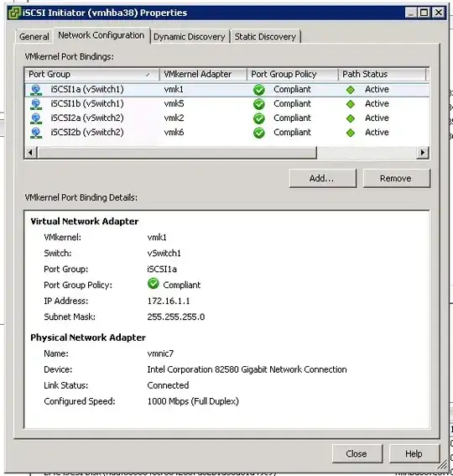Image resolution: width=453 pixels, height=476 pixels.
Task: Click the iSCSI2a port group network icon
Action: (36, 118)
